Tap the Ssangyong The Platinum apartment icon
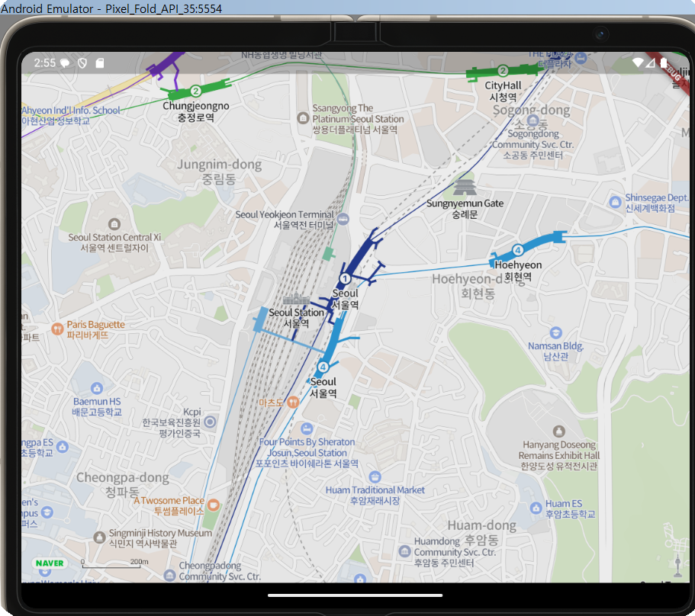 pos(303,118)
